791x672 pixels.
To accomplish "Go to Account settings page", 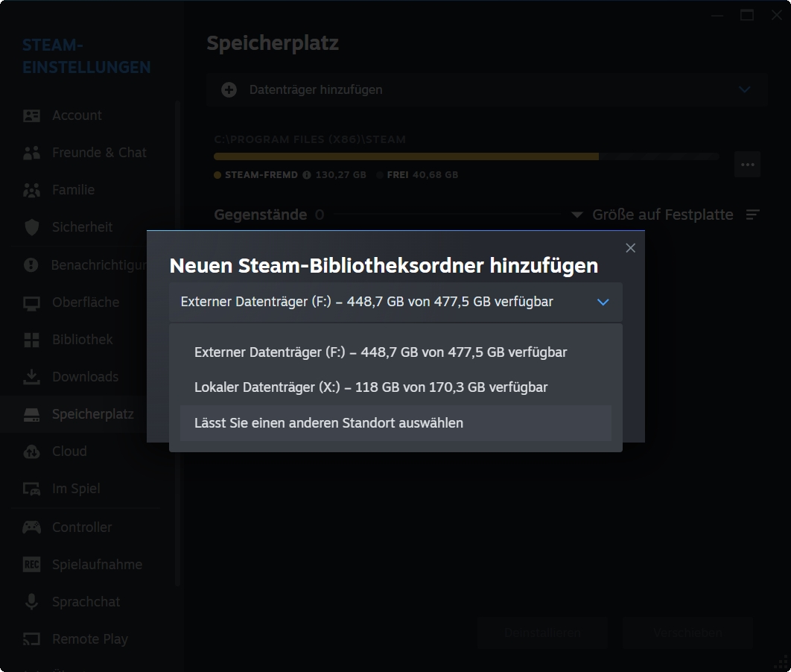I will (x=77, y=115).
